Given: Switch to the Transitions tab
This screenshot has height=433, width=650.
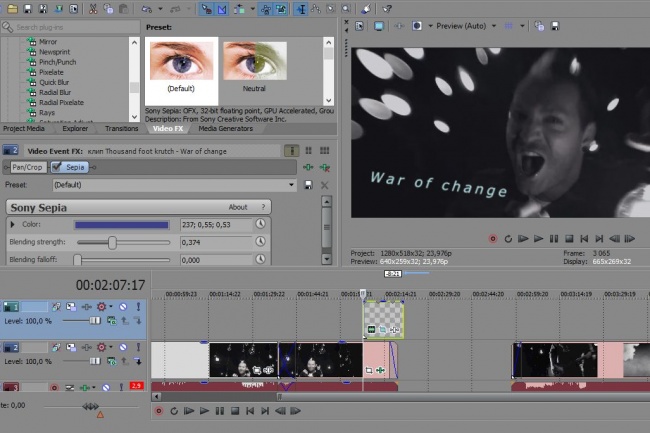Looking at the screenshot, I should (121, 128).
